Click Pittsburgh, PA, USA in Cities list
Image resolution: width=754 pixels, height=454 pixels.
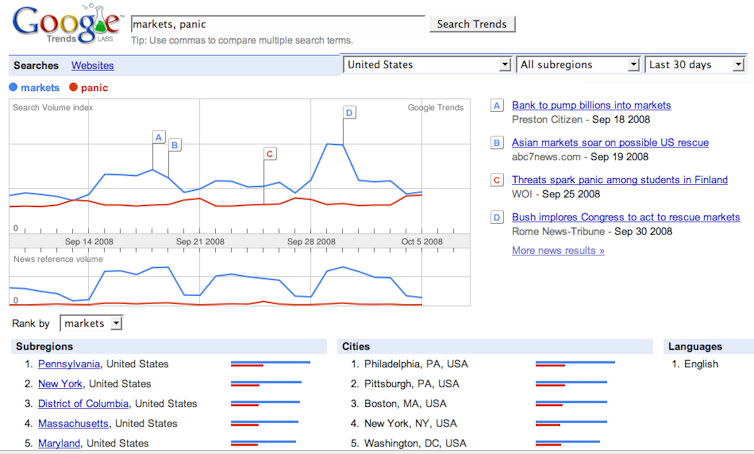pyautogui.click(x=412, y=384)
